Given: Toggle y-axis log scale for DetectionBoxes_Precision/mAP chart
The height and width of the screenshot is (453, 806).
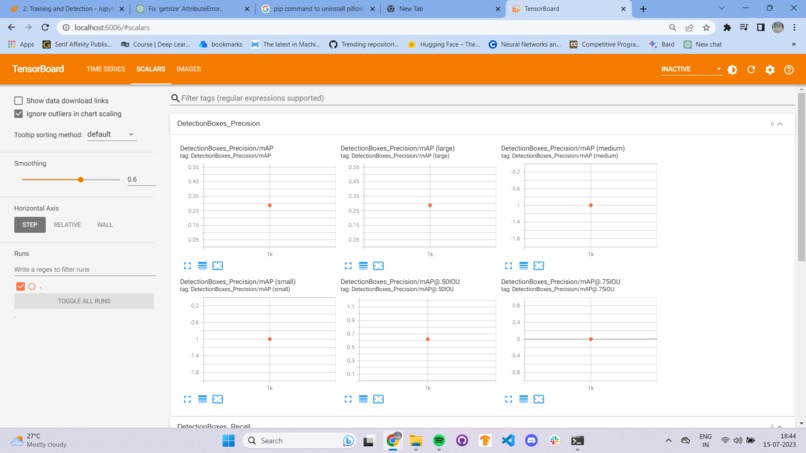Looking at the screenshot, I should coord(203,265).
